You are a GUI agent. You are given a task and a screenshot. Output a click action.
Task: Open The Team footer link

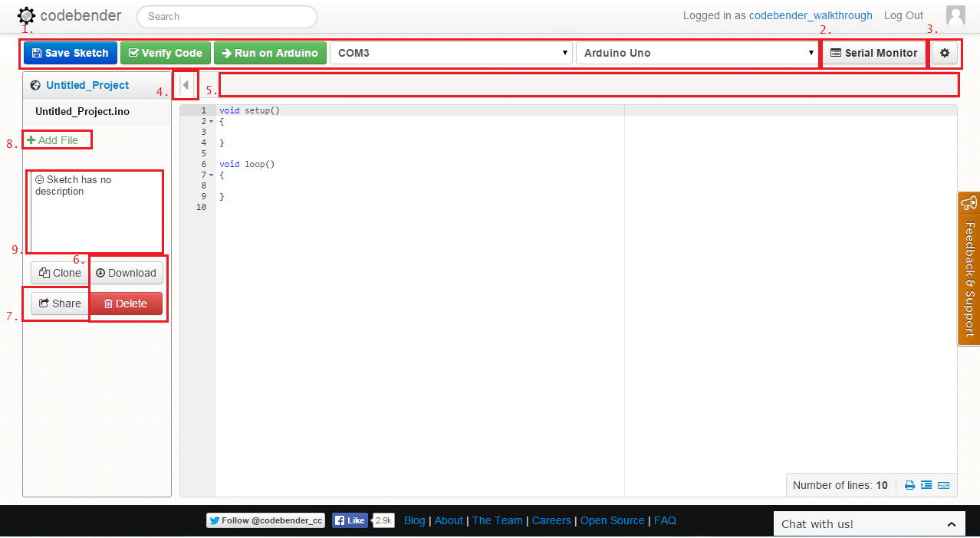[497, 520]
